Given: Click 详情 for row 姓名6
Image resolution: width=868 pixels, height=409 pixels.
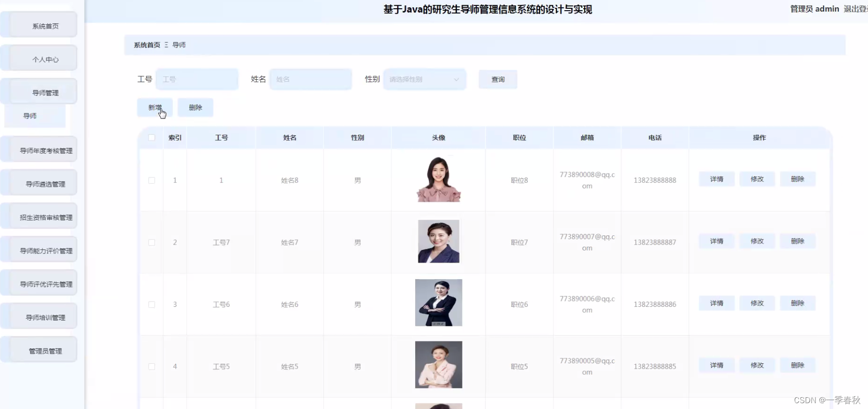Looking at the screenshot, I should pyautogui.click(x=717, y=303).
